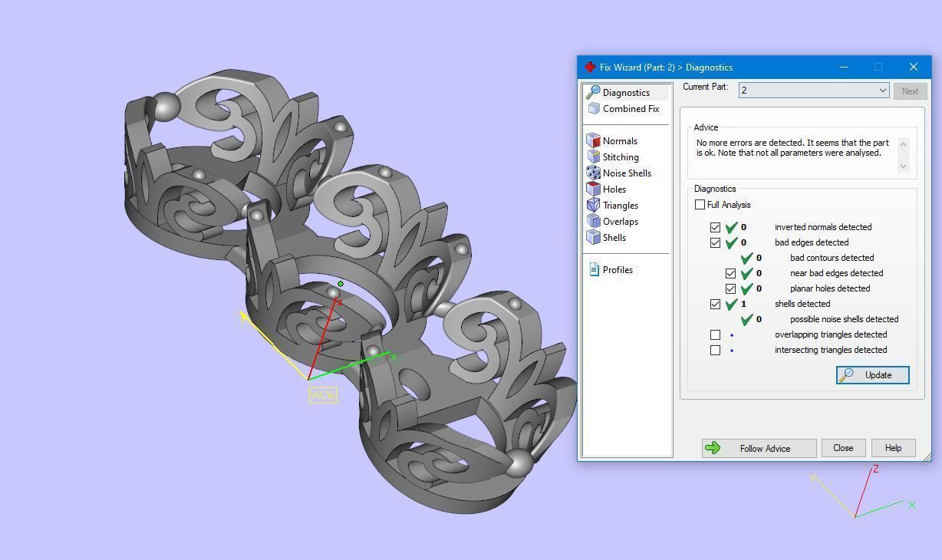The width and height of the screenshot is (942, 560).
Task: Uncheck near bad edges detected checkbox
Action: (730, 273)
